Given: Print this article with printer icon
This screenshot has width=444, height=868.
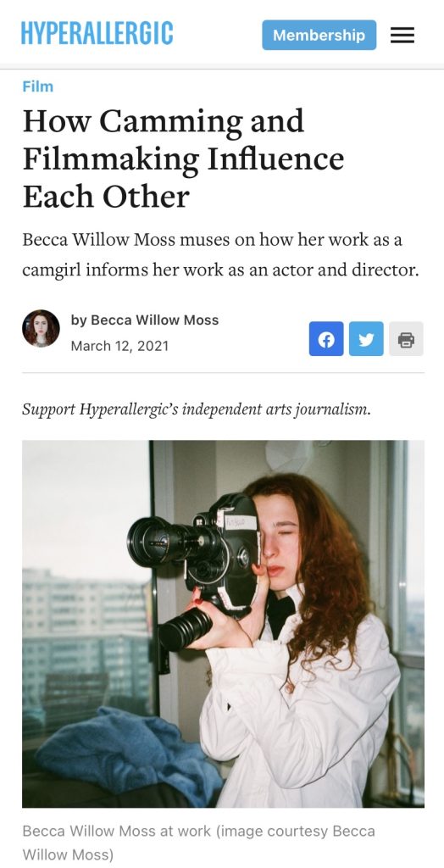Looking at the screenshot, I should (407, 339).
